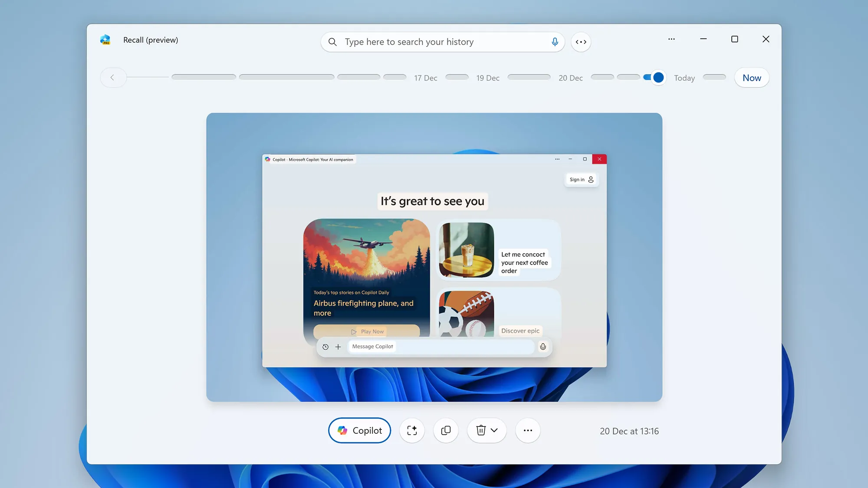Select timeline segment after 17 Dec
Screen dimensions: 868x488
457,77
